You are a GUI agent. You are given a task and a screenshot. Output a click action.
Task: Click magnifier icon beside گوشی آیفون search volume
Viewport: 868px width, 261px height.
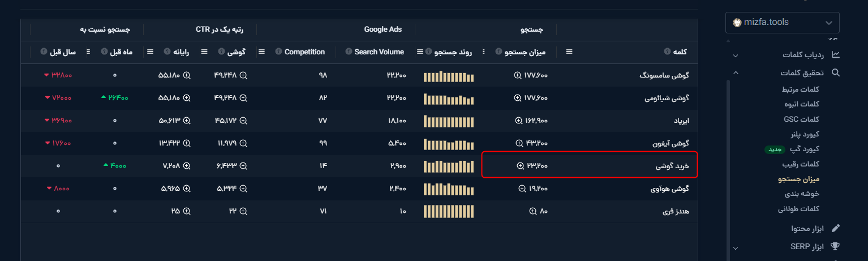coord(520,143)
